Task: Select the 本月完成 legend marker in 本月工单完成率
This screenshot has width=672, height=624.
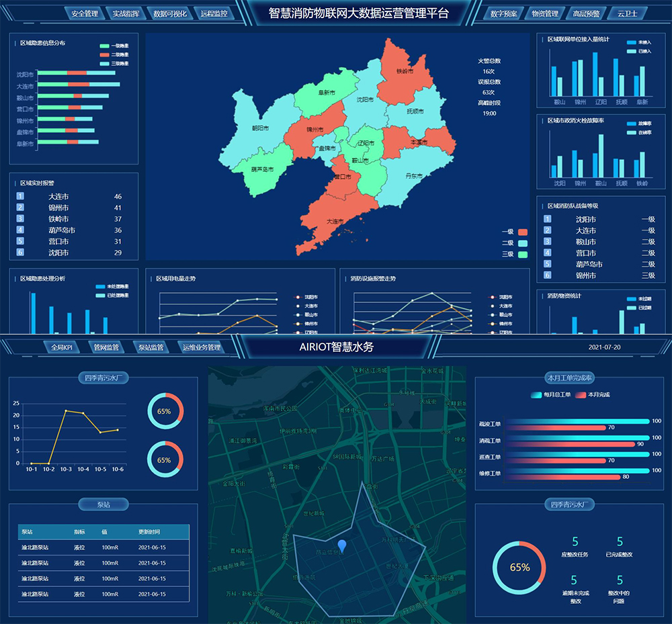Action: [581, 395]
